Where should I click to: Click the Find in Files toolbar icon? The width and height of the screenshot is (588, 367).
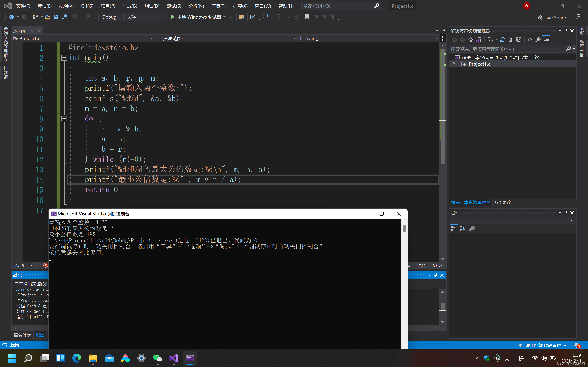(241, 17)
